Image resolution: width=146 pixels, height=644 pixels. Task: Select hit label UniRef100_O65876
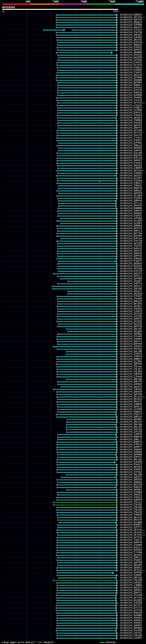131,319
